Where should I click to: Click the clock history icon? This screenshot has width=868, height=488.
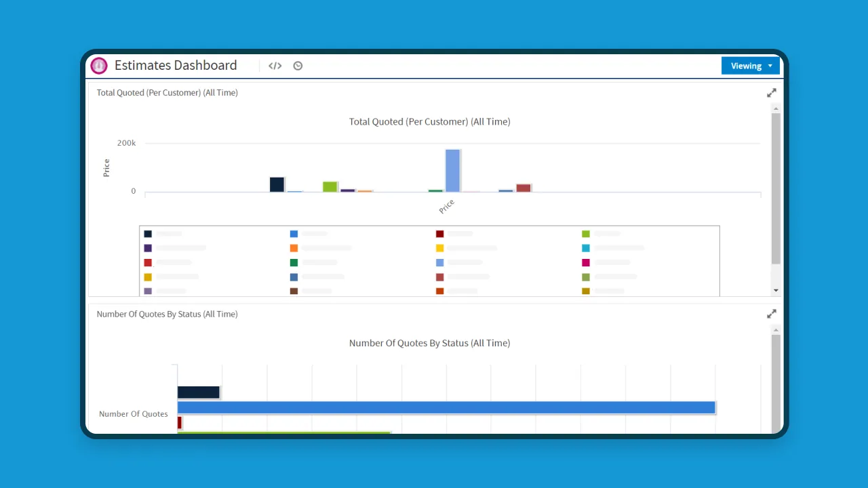click(x=298, y=66)
